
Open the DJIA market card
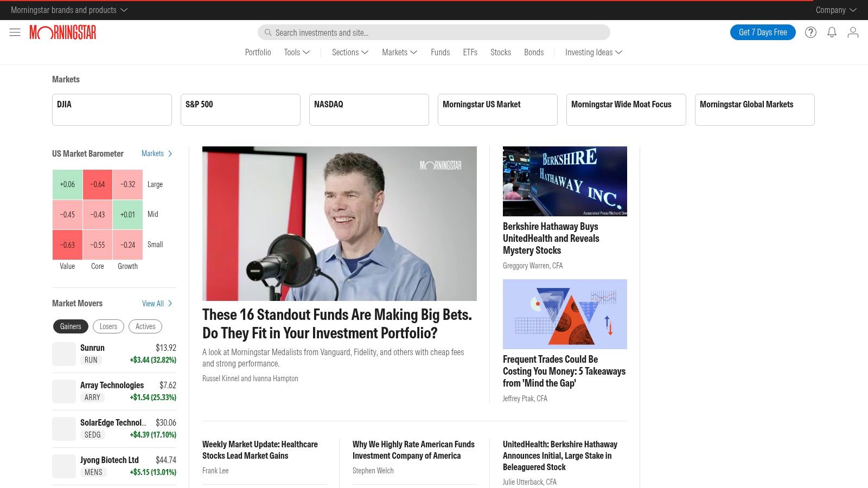point(112,110)
